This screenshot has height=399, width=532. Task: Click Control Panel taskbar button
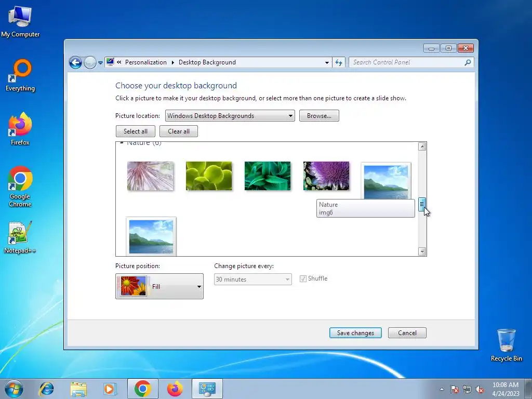point(207,389)
